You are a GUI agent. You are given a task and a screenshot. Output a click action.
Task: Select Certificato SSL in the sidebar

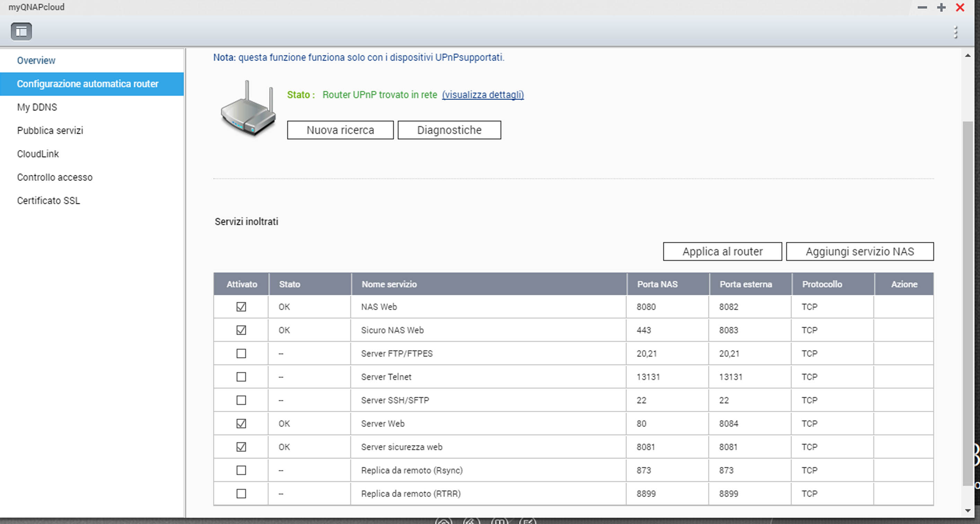click(x=48, y=201)
